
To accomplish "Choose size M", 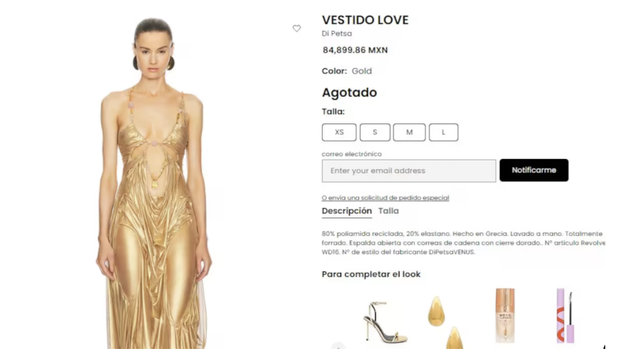I will [409, 132].
